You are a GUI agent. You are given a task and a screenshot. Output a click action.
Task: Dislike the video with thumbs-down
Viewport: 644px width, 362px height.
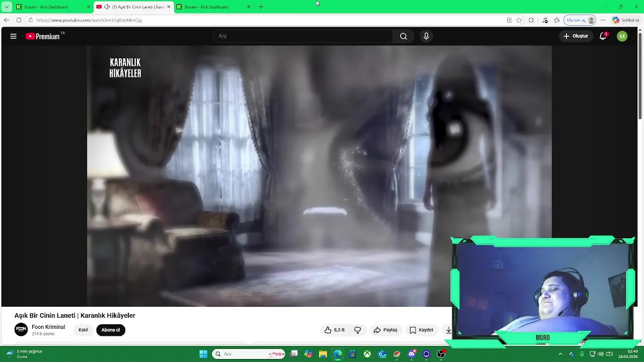[x=358, y=330]
